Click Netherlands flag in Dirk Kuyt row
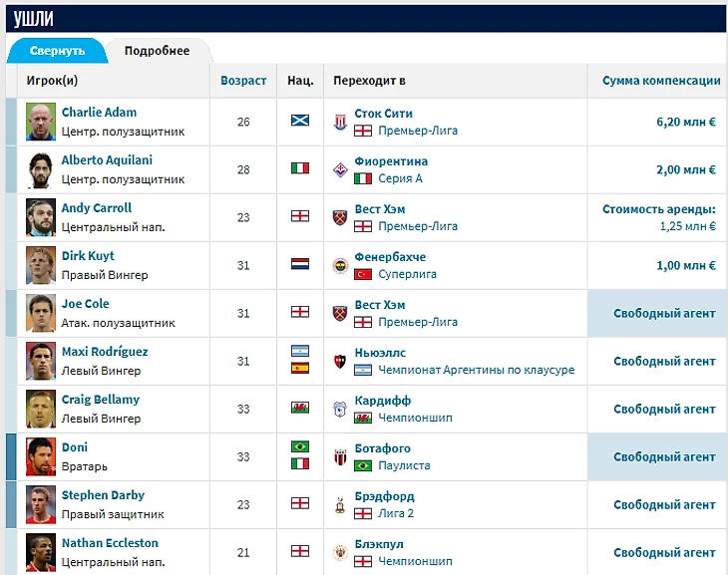This screenshot has height=575, width=728. click(x=299, y=265)
